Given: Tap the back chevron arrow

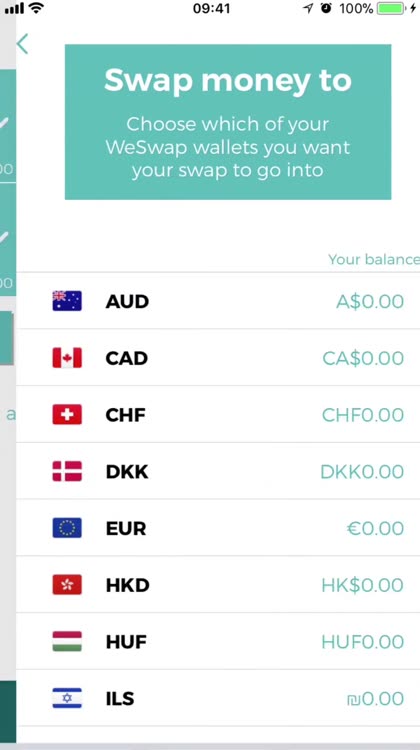Looking at the screenshot, I should click(22, 44).
